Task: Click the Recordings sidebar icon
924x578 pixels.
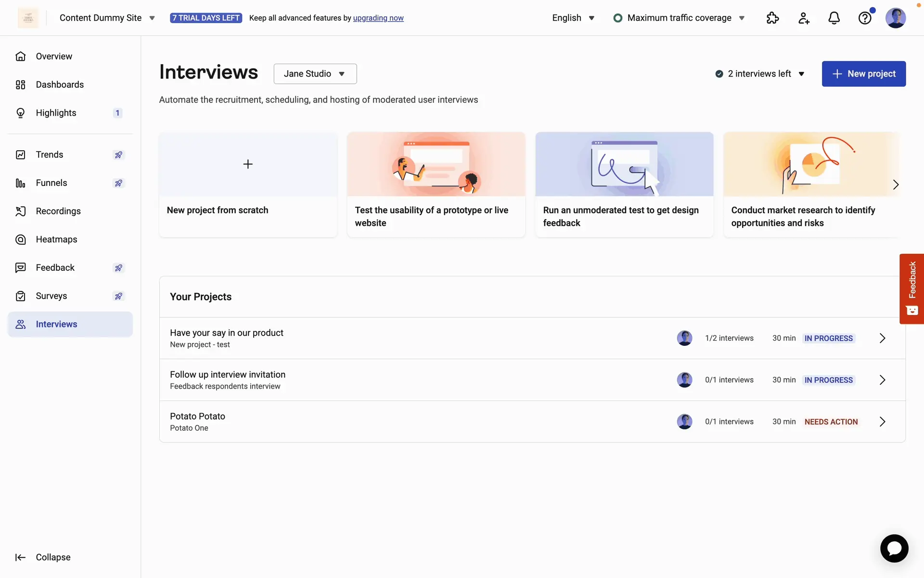Action: coord(21,211)
